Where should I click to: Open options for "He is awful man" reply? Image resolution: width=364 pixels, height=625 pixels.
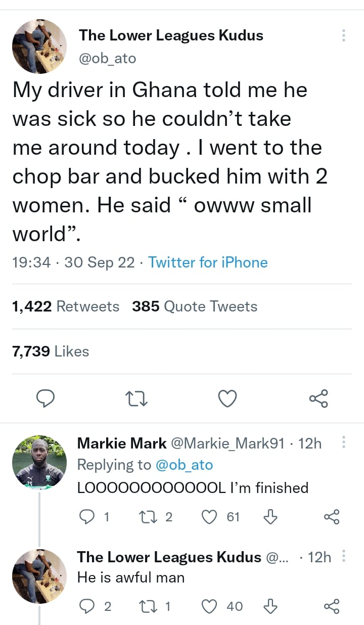click(x=344, y=557)
